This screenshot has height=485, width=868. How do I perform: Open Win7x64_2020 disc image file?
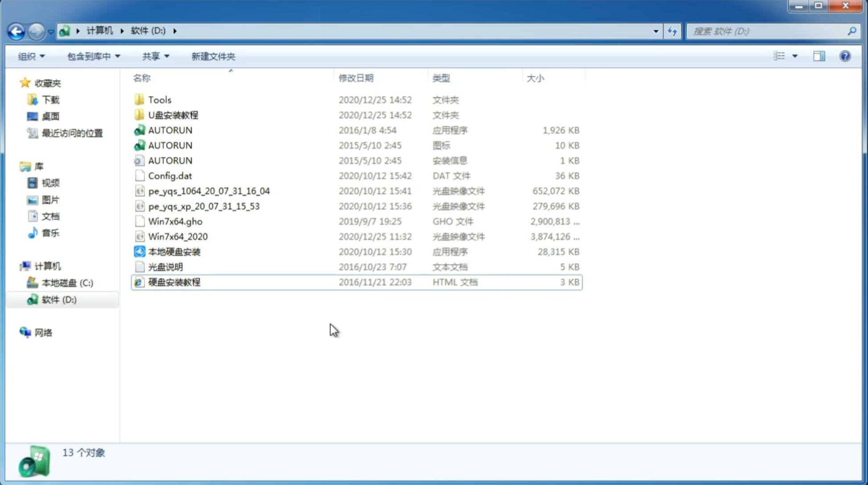click(177, 236)
